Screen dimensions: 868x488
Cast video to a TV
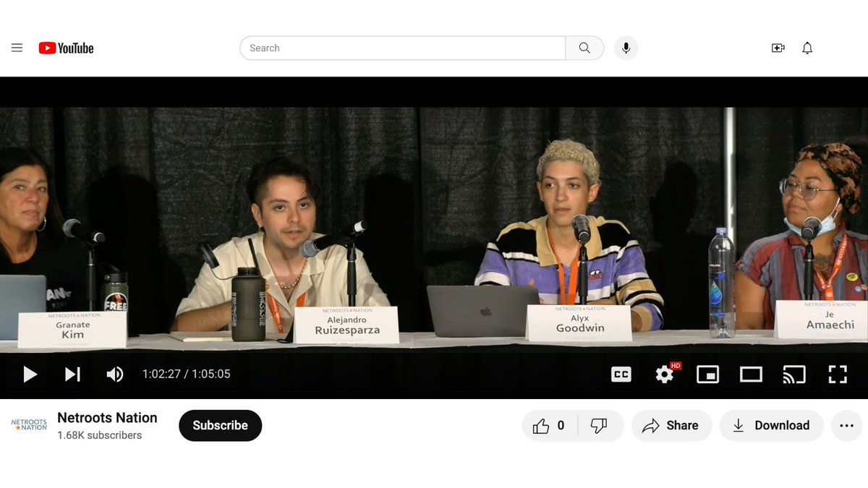point(794,374)
